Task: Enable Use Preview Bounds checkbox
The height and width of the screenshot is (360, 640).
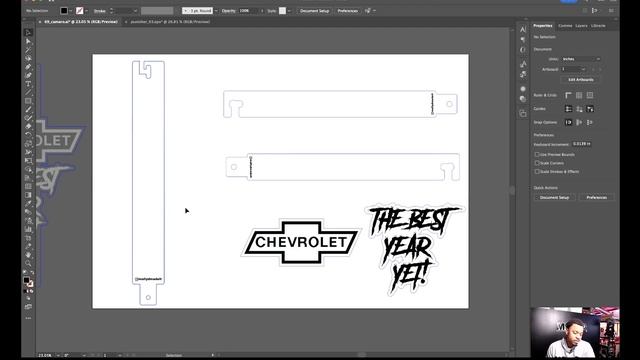Action: 537,155
